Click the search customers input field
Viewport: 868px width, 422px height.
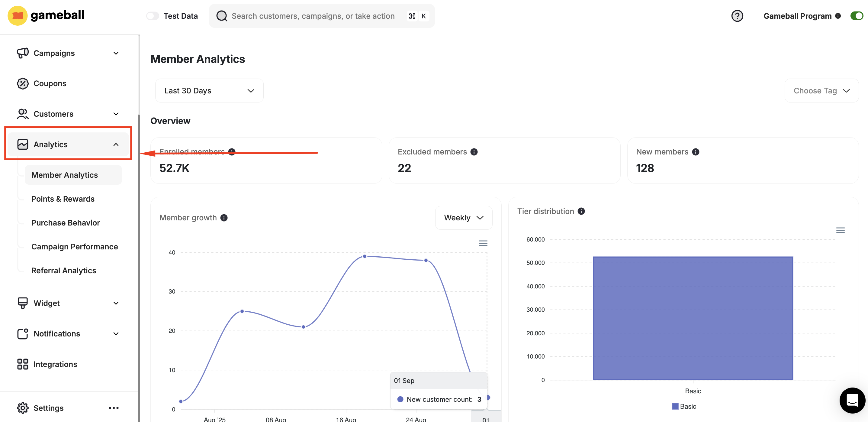click(320, 15)
